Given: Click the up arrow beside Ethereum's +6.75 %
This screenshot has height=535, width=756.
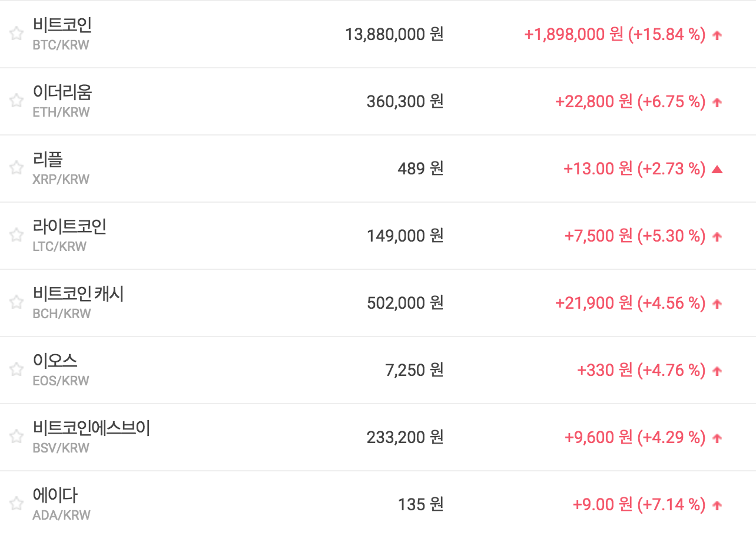Looking at the screenshot, I should tap(717, 102).
